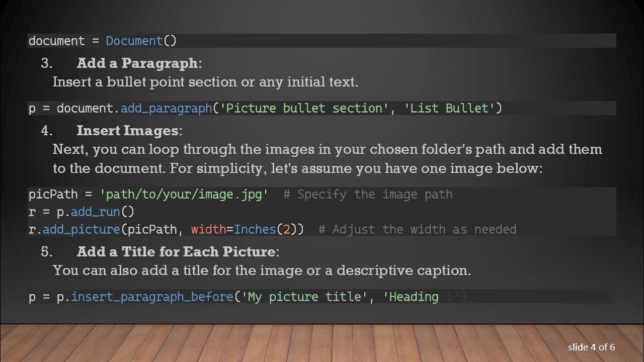Viewport: 644px width, 362px height.
Task: Click the 'add_paragraph' method name in code
Action: 167,109
